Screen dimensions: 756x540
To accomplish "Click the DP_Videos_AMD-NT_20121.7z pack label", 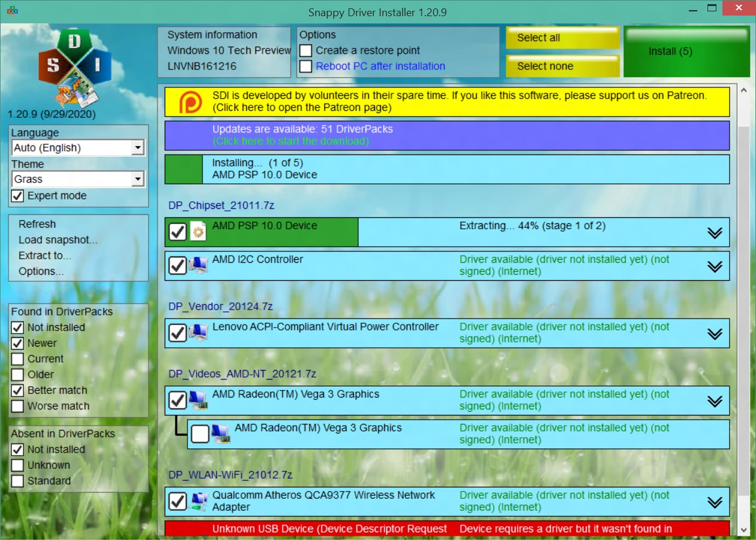I will click(242, 374).
